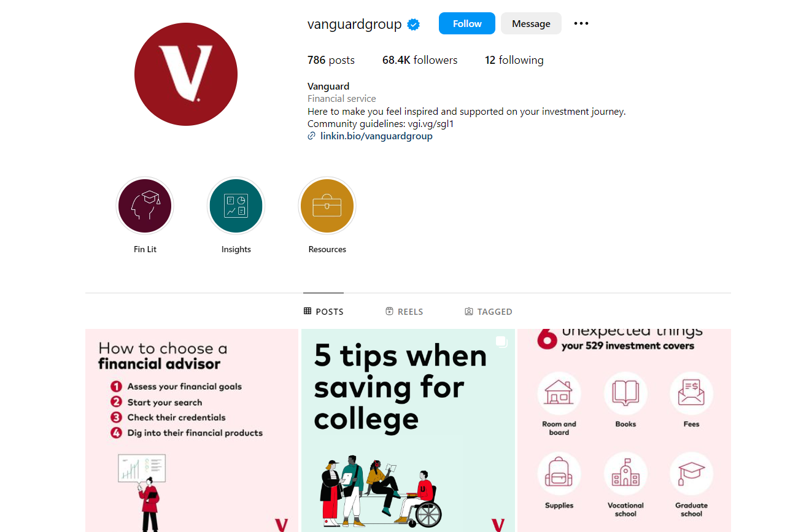Message the vanguardgroup account
The width and height of the screenshot is (809, 532).
(x=531, y=23)
